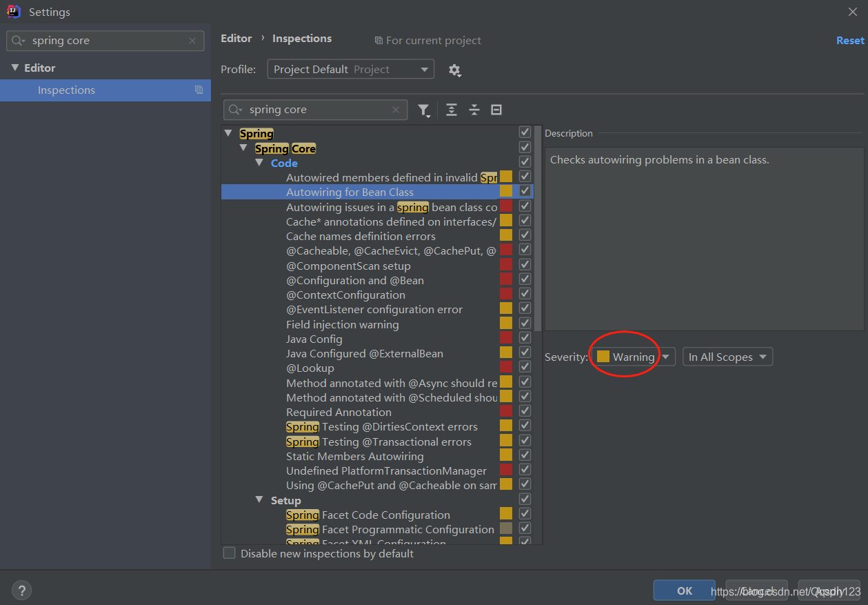Toggle checkbox for Field injection warning
Viewport: 868px width, 605px height.
[x=525, y=323]
